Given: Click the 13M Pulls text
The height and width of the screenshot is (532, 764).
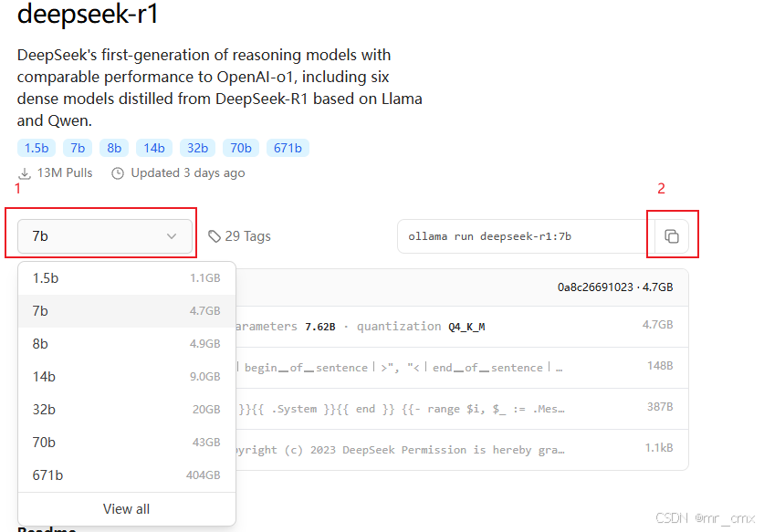Looking at the screenshot, I should (65, 173).
